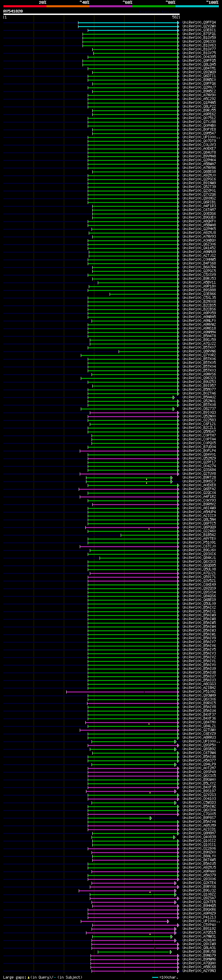Click the UniRef100_Q9ZWQ9 label
The image size is (222, 980).
199,72
